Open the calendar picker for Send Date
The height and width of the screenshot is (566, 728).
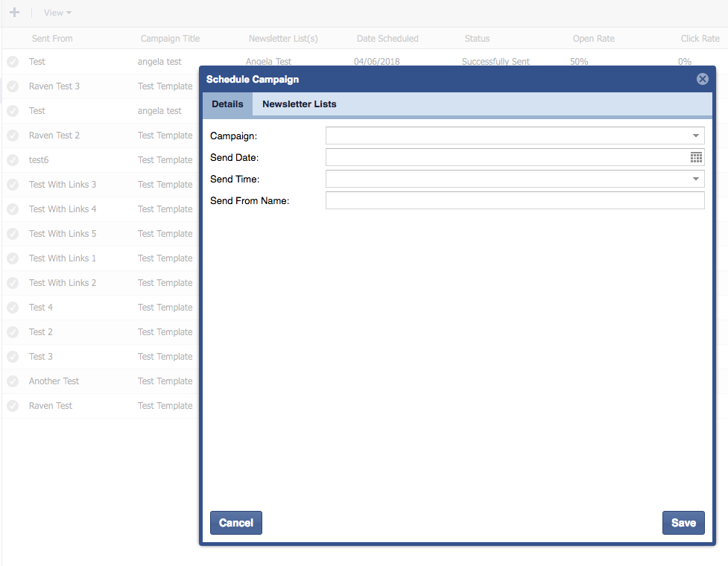(x=696, y=157)
